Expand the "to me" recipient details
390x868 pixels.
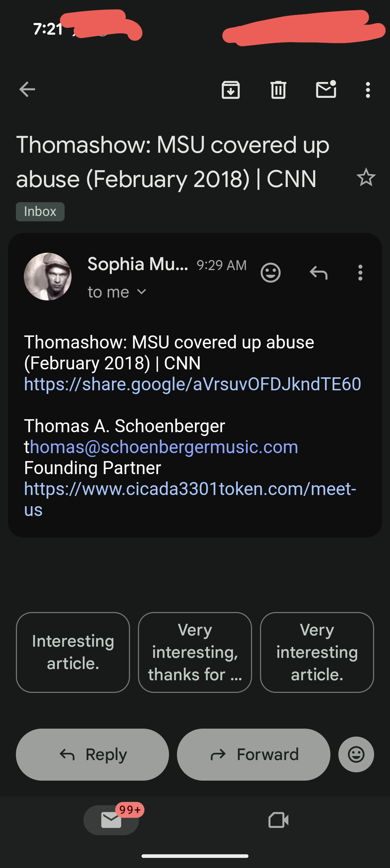(x=117, y=292)
